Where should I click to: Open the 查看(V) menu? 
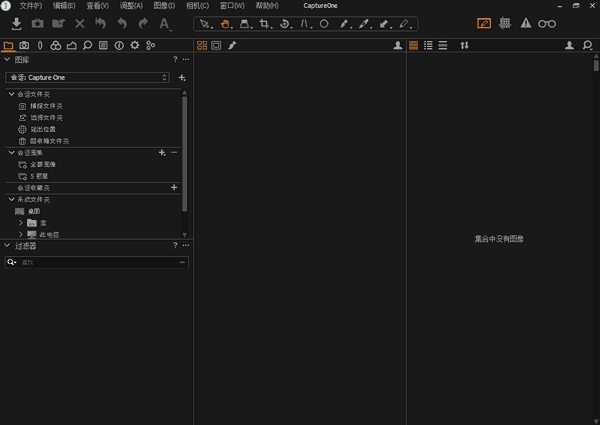point(98,6)
